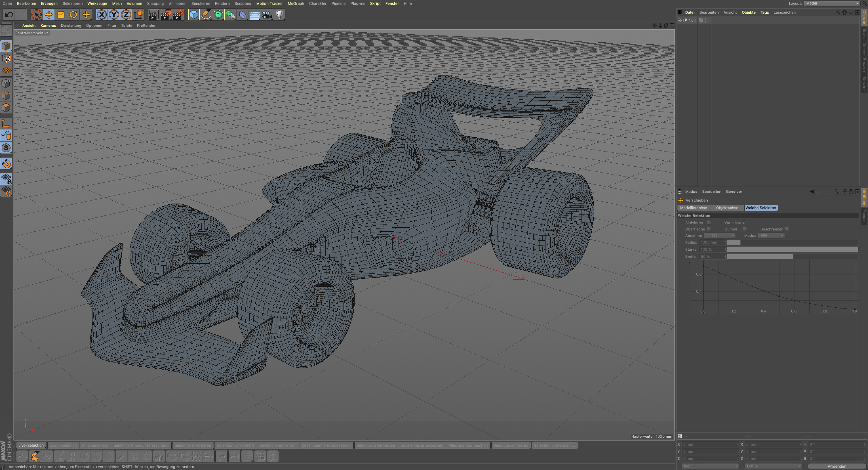
Task: Click the cube primitive icon
Action: 194,14
